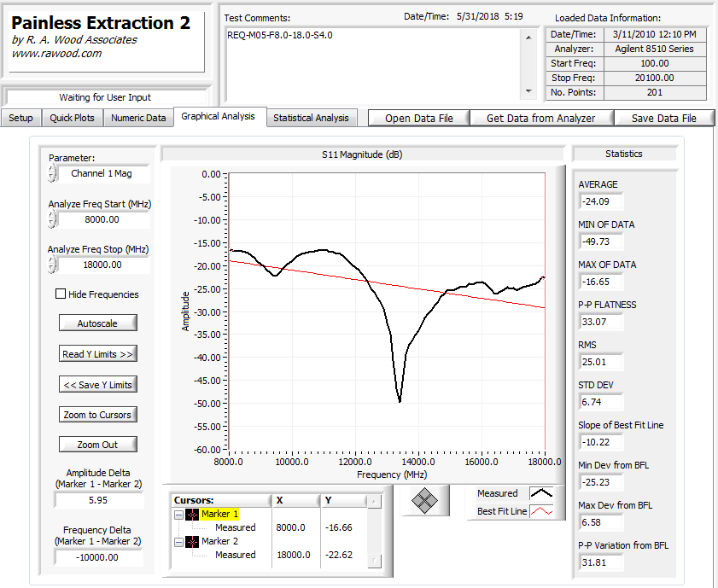The height and width of the screenshot is (588, 718).
Task: Click the Frequency Delta -10000.00 field
Action: [98, 557]
